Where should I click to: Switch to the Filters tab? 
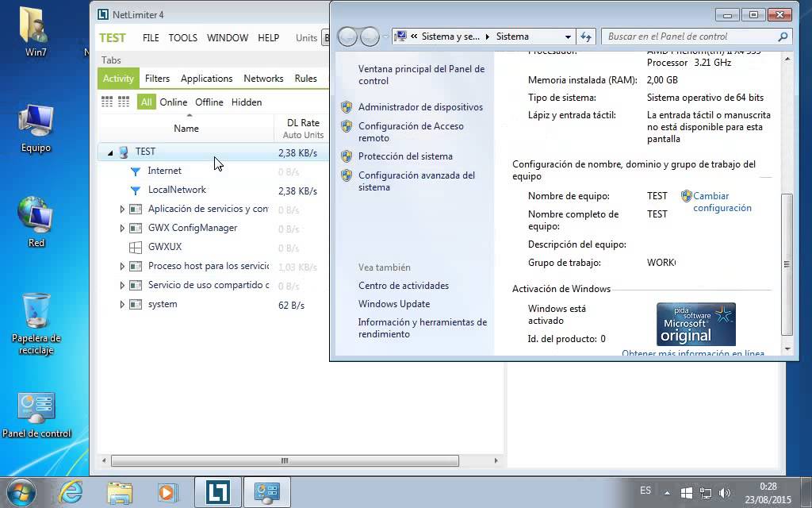point(157,79)
